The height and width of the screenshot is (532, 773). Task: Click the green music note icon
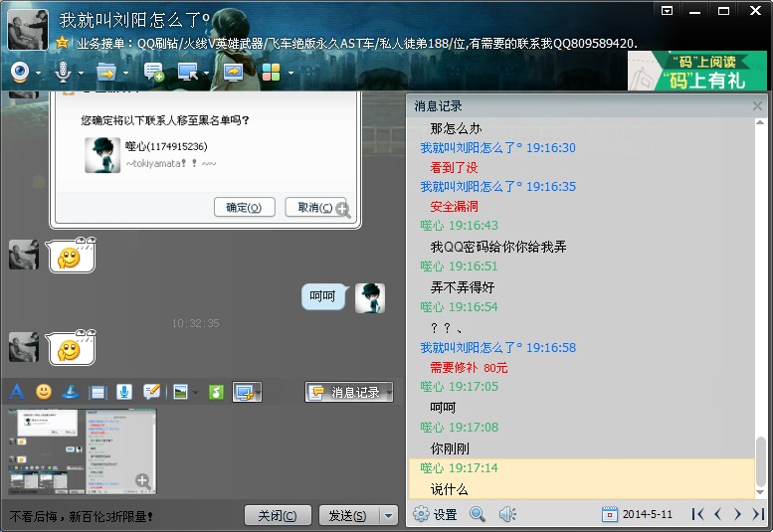click(x=217, y=392)
